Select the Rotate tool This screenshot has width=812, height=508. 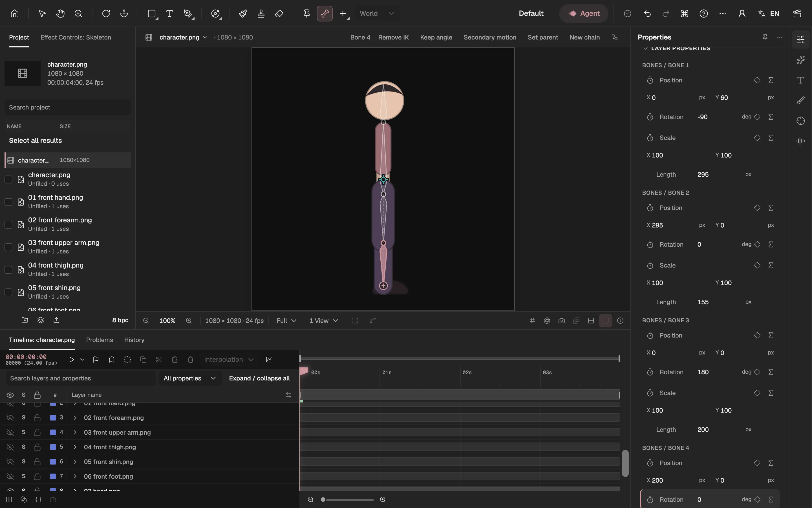tap(106, 14)
